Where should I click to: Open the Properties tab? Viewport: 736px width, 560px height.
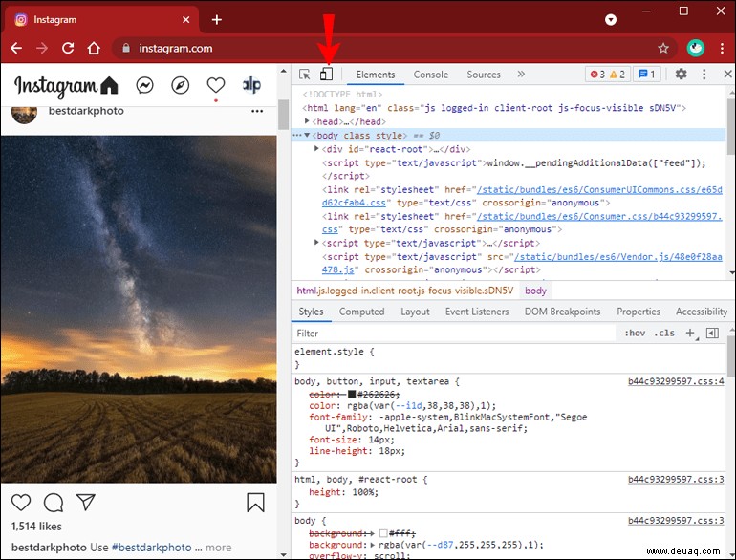pyautogui.click(x=639, y=312)
